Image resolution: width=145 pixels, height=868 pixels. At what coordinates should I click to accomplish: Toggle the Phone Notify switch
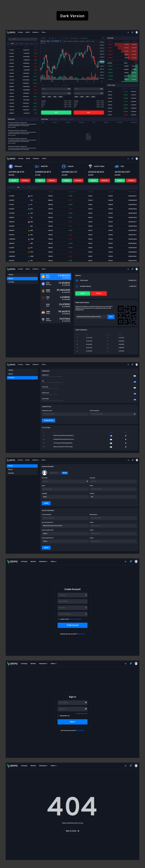coord(135,400)
